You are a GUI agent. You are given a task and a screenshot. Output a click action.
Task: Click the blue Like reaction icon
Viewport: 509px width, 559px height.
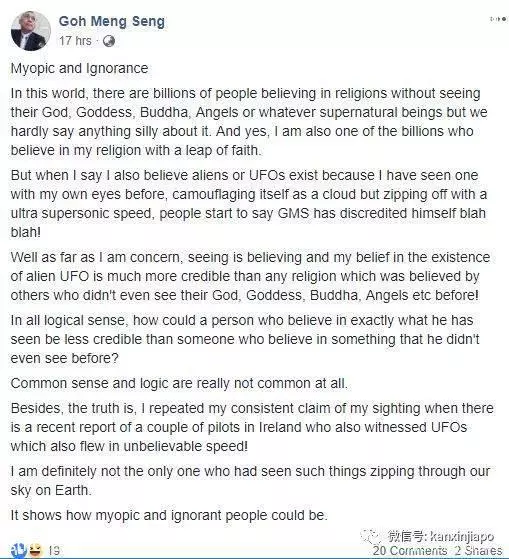point(19,550)
